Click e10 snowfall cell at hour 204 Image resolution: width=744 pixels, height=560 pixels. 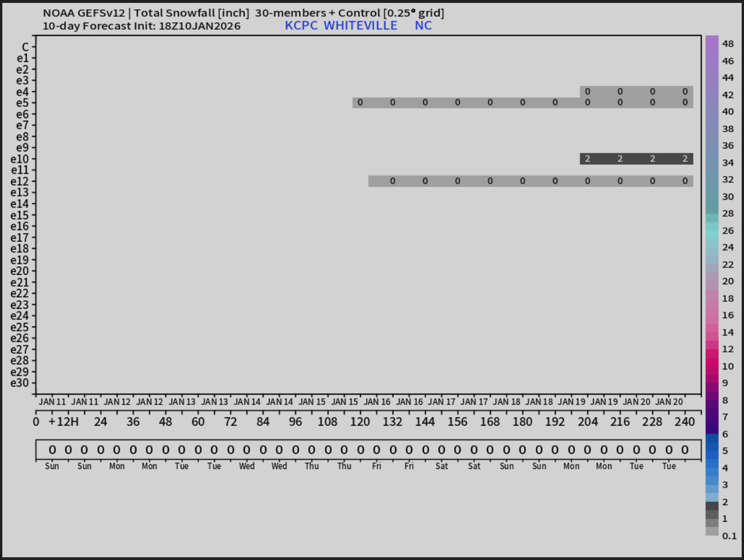(x=587, y=159)
